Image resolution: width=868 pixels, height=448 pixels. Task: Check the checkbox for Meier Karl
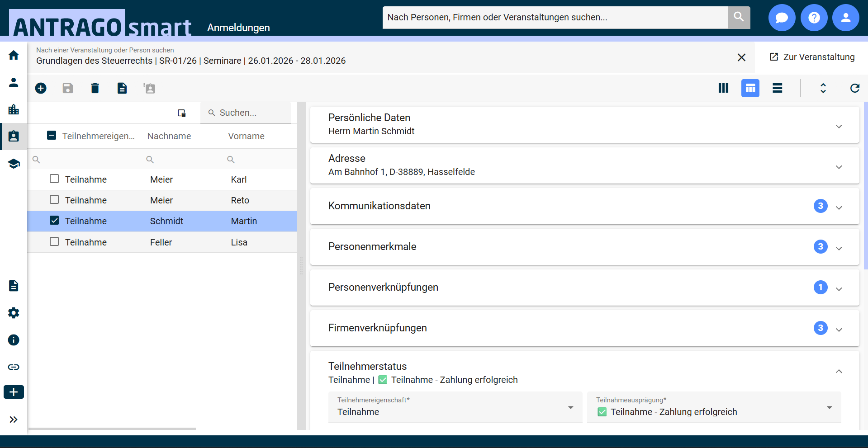(x=54, y=179)
